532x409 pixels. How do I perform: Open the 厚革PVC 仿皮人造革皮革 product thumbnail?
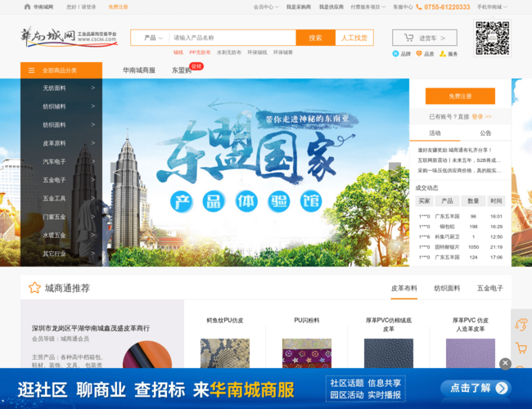(x=471, y=353)
